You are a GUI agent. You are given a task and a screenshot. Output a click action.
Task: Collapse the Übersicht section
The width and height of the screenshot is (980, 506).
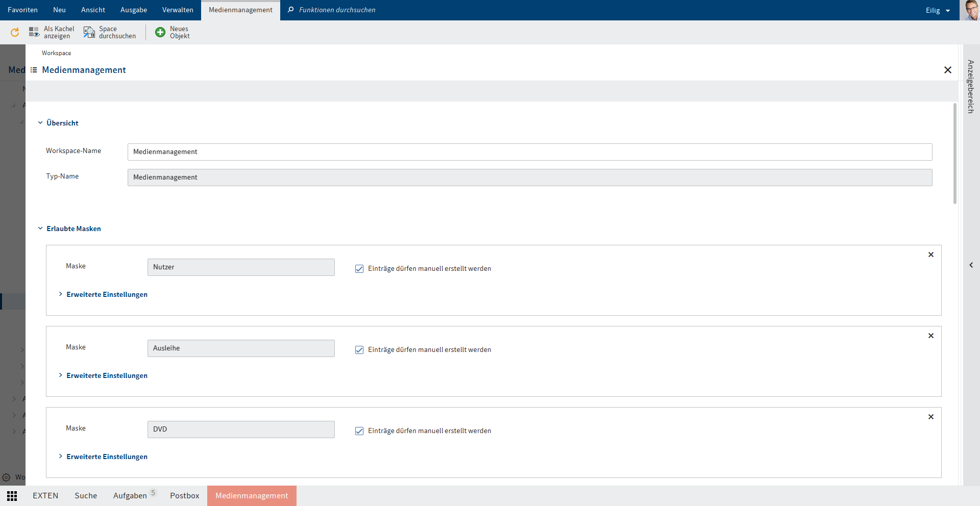click(x=40, y=122)
